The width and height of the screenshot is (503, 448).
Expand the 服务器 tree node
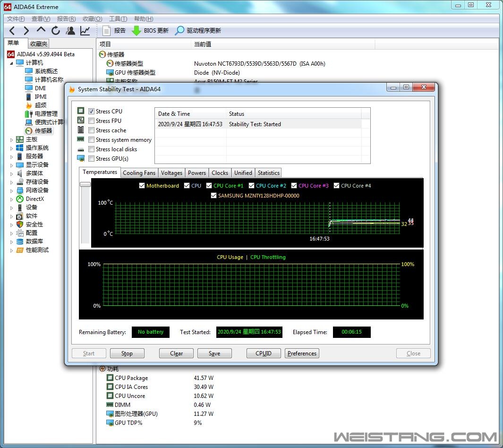11,156
